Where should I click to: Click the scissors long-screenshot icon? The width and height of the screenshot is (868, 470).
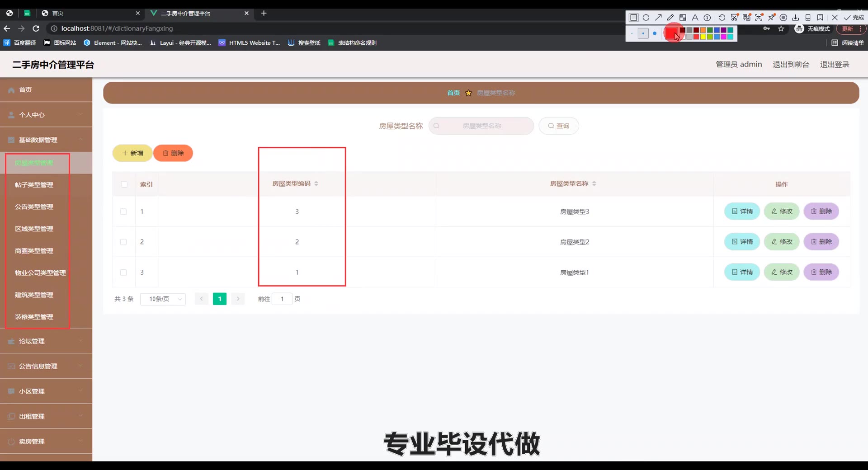click(x=735, y=18)
